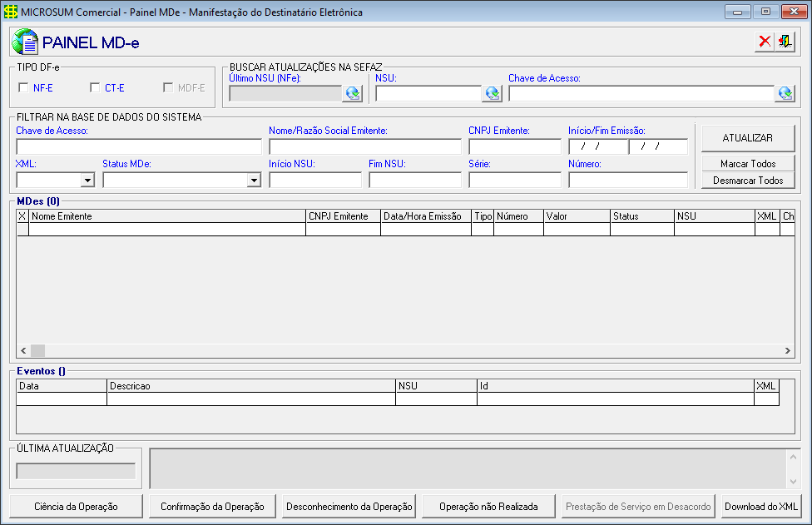
Task: Click globe search icon beside Último NSU
Action: (353, 93)
